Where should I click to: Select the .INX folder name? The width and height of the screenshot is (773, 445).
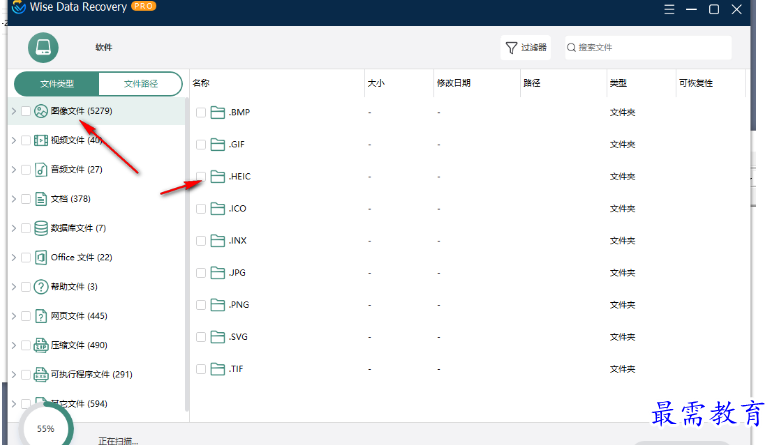[238, 240]
